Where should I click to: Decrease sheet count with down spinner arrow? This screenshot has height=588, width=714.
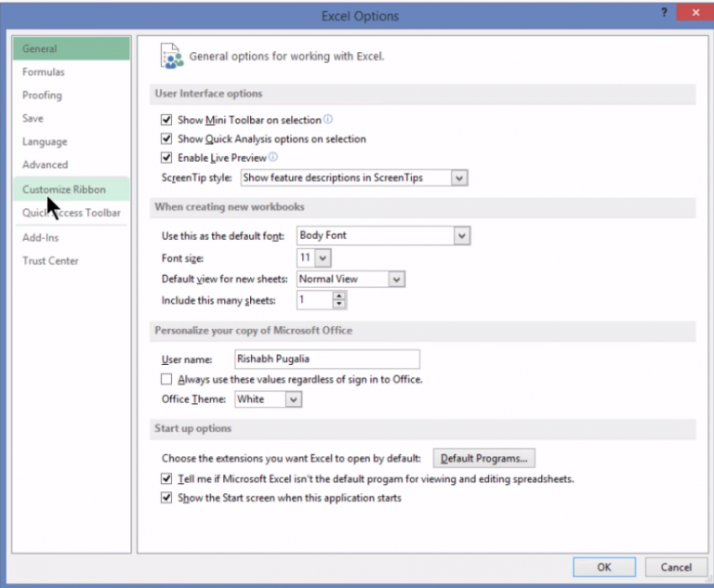(339, 305)
